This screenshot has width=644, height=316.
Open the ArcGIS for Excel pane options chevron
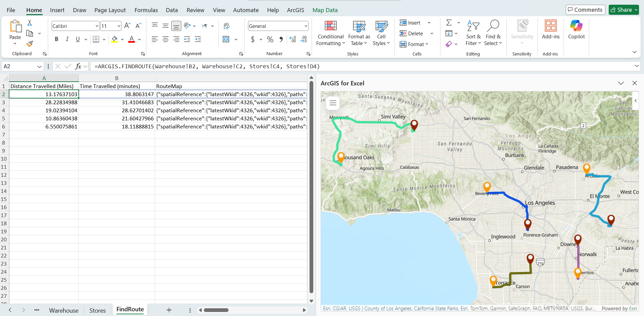pyautogui.click(x=621, y=83)
